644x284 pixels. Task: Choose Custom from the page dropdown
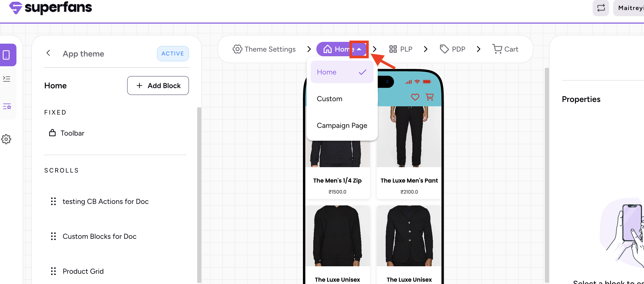(x=329, y=99)
